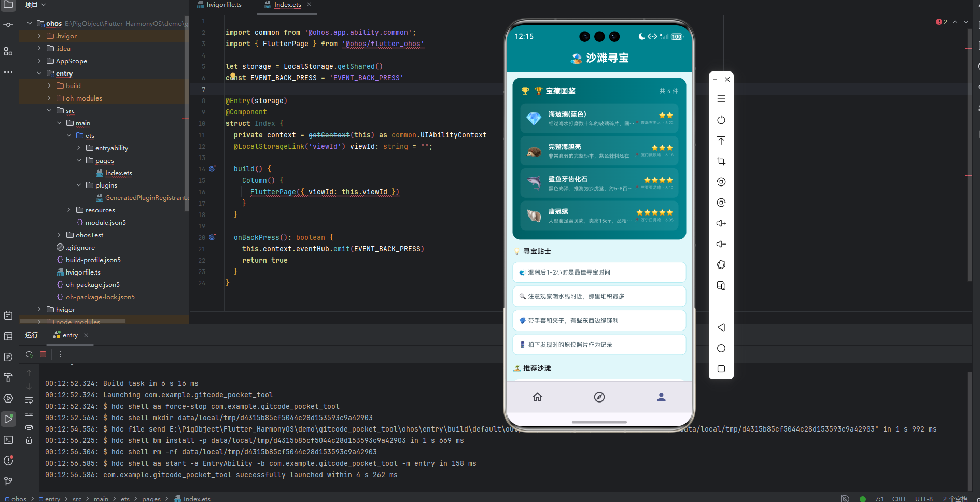Image resolution: width=980 pixels, height=502 pixels.
Task: Stop the running entry process
Action: [x=43, y=354]
